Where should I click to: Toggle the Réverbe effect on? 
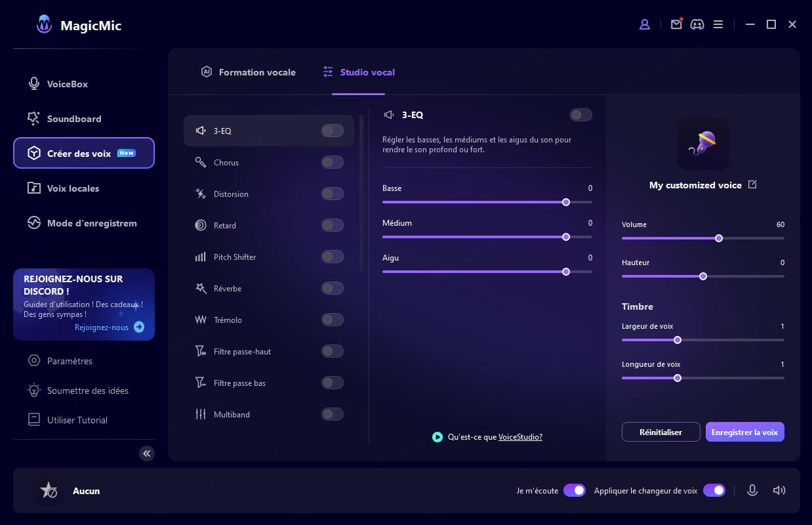point(332,288)
